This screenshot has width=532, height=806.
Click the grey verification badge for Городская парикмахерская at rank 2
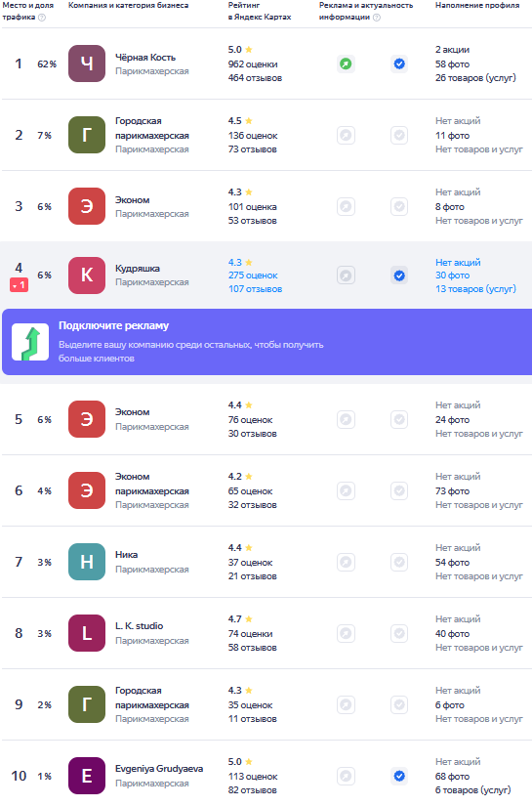pyautogui.click(x=399, y=135)
